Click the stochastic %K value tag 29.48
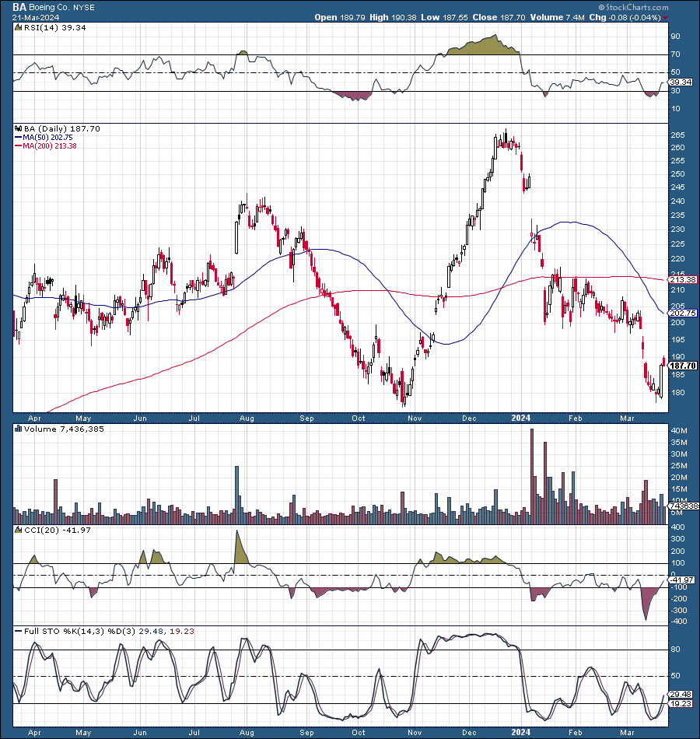The image size is (700, 739). (x=681, y=694)
